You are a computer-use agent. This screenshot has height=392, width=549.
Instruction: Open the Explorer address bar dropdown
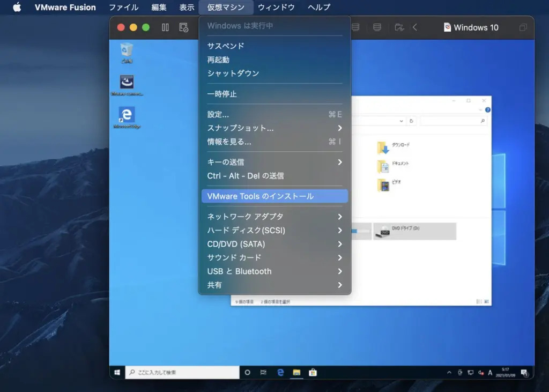tap(401, 121)
